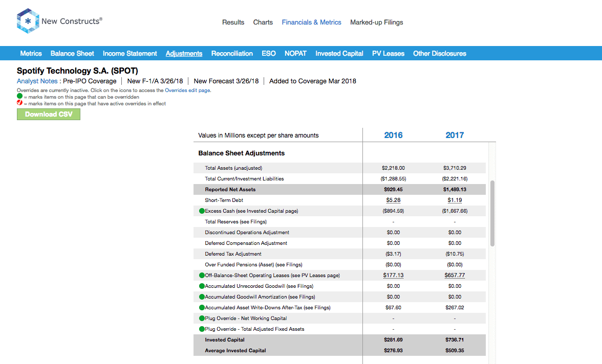Click Average Invested Capital row label
The width and height of the screenshot is (602, 364).
pyautogui.click(x=235, y=351)
